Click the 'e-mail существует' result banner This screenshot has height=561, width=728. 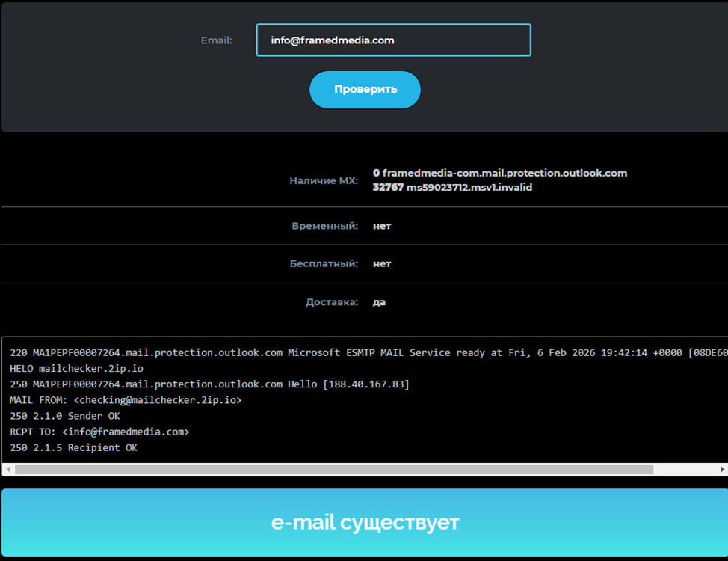click(365, 522)
